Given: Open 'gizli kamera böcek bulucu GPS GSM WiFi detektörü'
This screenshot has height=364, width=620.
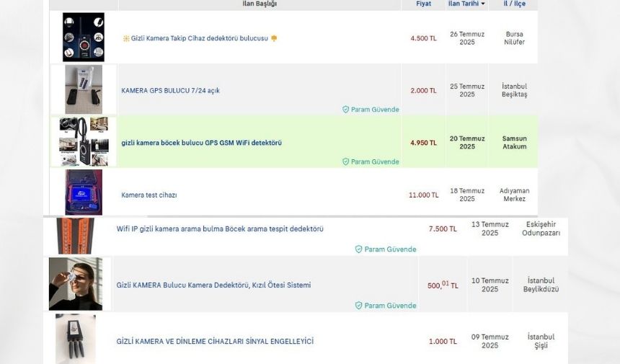Looking at the screenshot, I should [202, 143].
